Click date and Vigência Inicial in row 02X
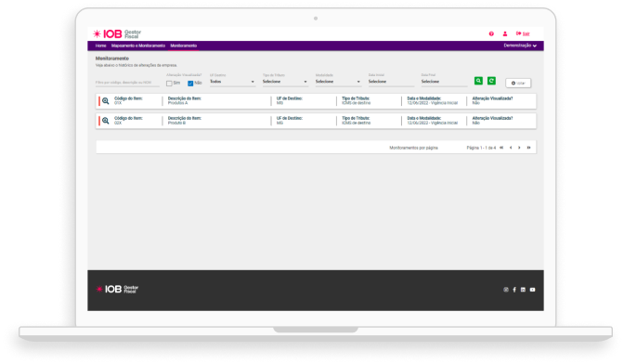624x364 pixels. [432, 123]
